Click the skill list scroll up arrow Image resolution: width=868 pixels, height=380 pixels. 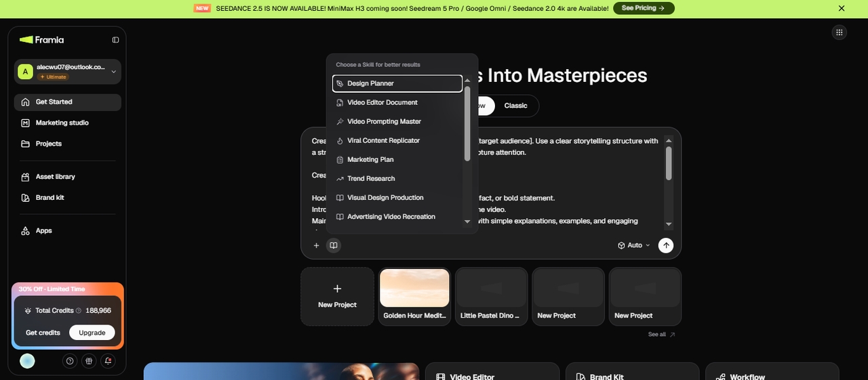tap(467, 80)
